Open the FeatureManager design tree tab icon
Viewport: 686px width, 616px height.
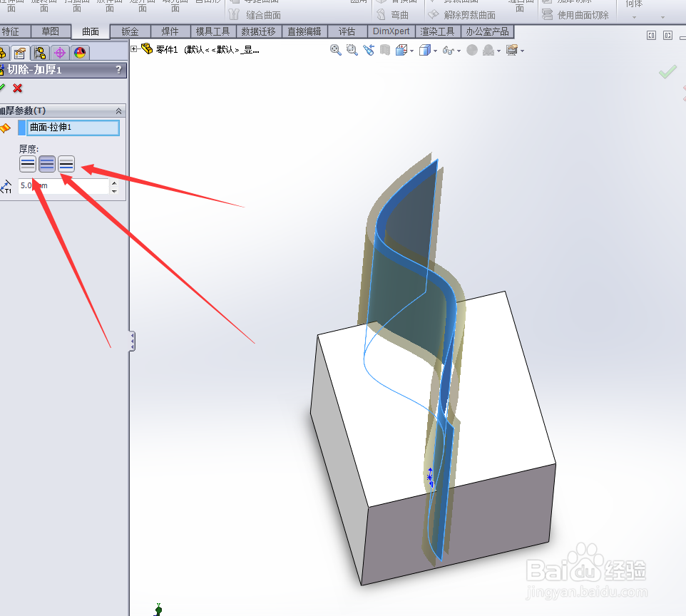pos(3,53)
